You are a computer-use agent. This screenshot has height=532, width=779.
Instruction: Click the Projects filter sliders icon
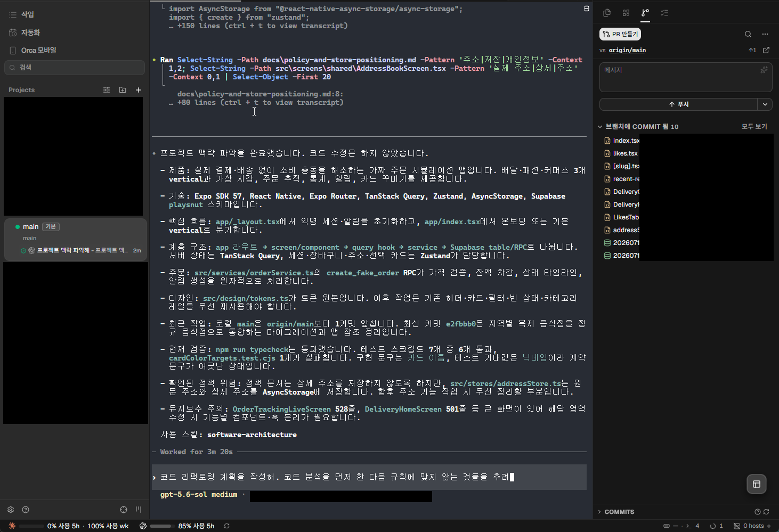tap(107, 90)
